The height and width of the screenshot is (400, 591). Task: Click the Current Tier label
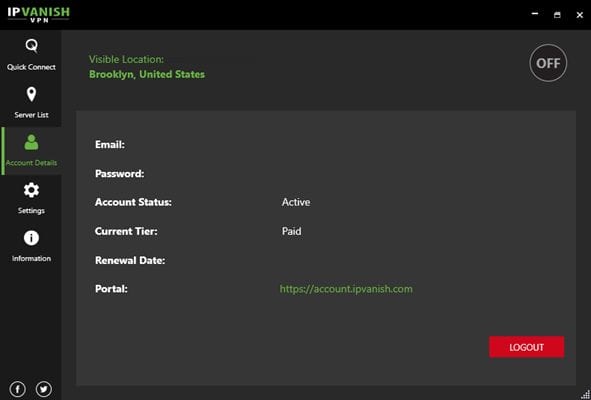pos(126,231)
